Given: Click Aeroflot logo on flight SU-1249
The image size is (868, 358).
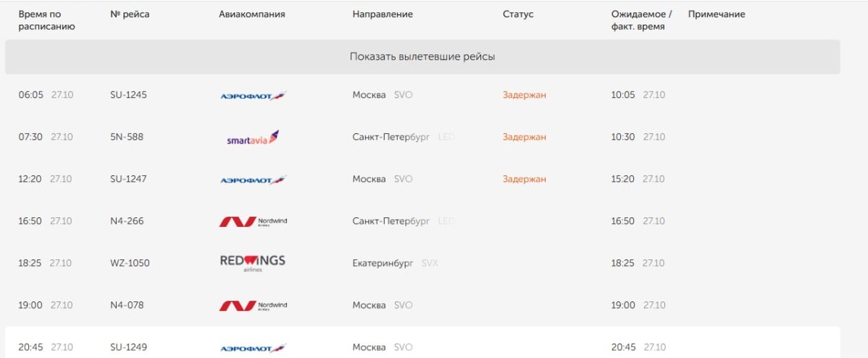Looking at the screenshot, I should (253, 348).
